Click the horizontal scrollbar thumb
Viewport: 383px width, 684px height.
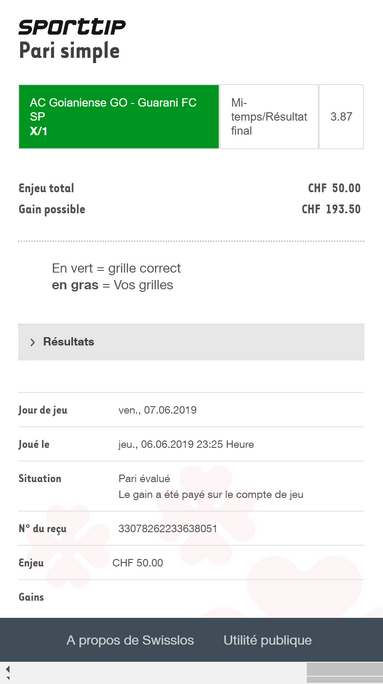point(345,670)
